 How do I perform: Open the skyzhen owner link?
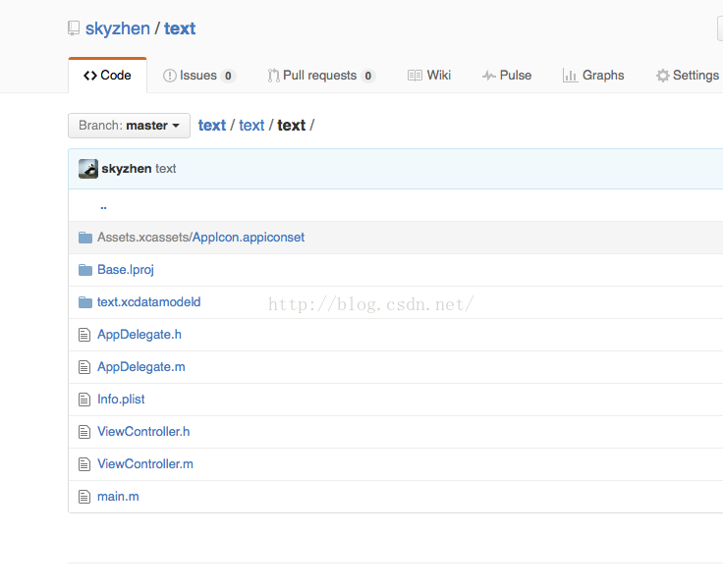[x=118, y=28]
